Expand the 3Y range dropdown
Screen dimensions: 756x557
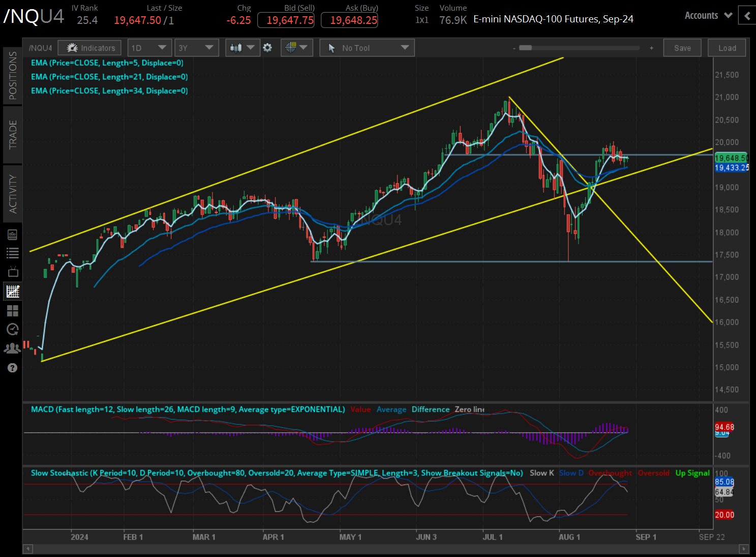click(196, 47)
